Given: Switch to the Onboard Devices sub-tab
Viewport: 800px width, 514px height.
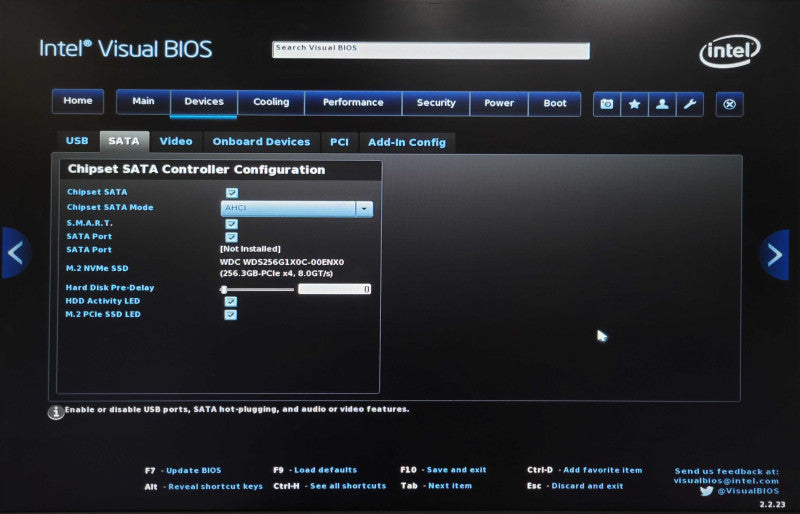Looking at the screenshot, I should click(261, 142).
